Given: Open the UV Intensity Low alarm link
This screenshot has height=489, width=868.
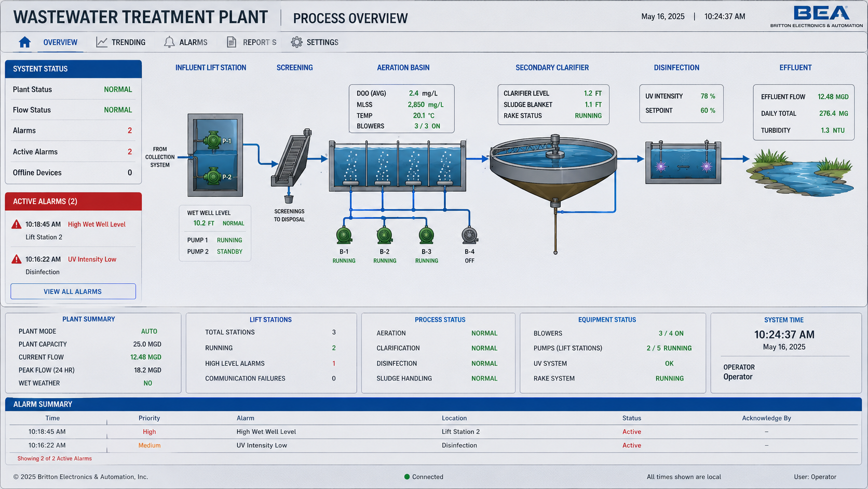Looking at the screenshot, I should [92, 259].
